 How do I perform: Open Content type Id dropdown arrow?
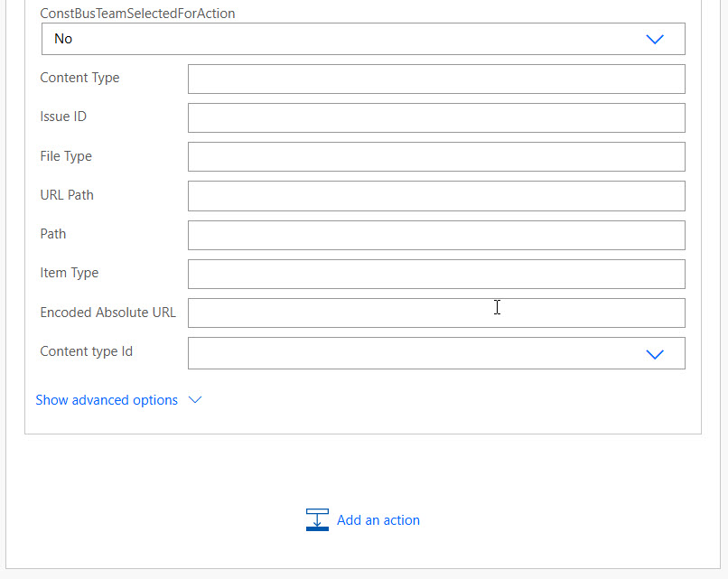(x=655, y=354)
